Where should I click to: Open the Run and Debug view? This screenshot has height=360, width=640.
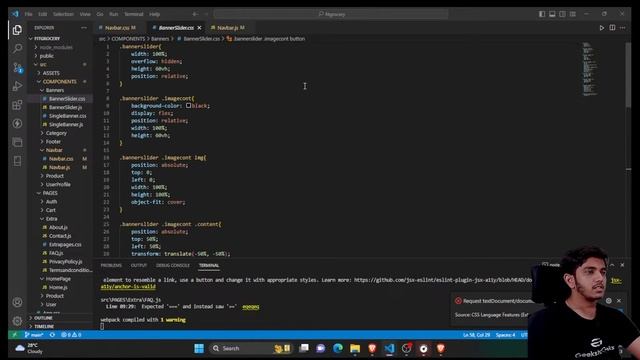pos(17,86)
